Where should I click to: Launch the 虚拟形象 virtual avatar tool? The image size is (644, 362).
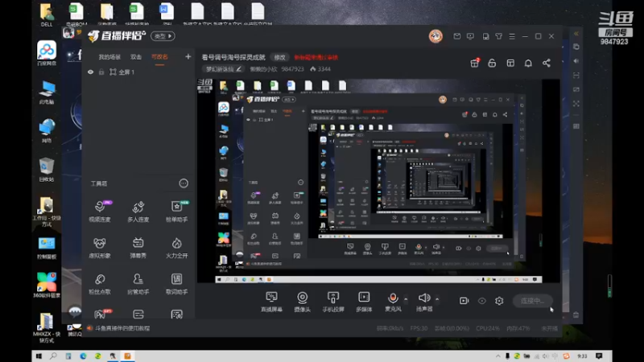(x=100, y=247)
